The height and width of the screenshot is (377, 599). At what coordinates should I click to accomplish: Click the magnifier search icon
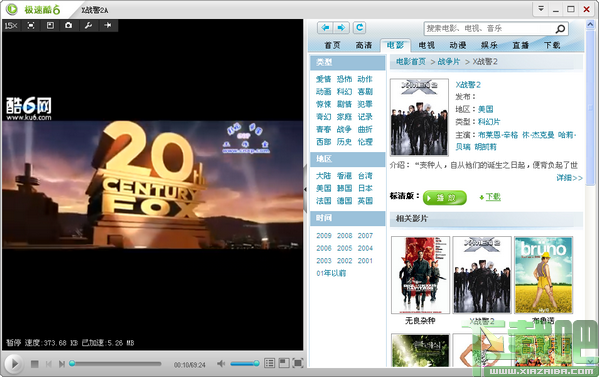pyautogui.click(x=560, y=29)
